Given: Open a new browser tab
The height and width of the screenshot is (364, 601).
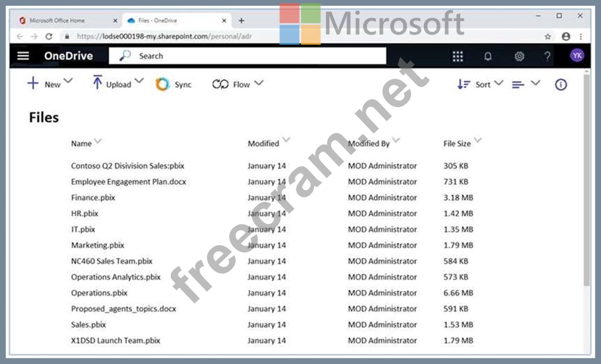Looking at the screenshot, I should 241,21.
